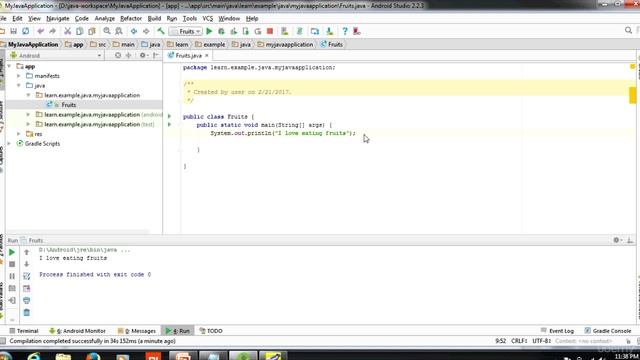Rerun Fruits in Run panel
The width and height of the screenshot is (640, 360).
[12, 253]
